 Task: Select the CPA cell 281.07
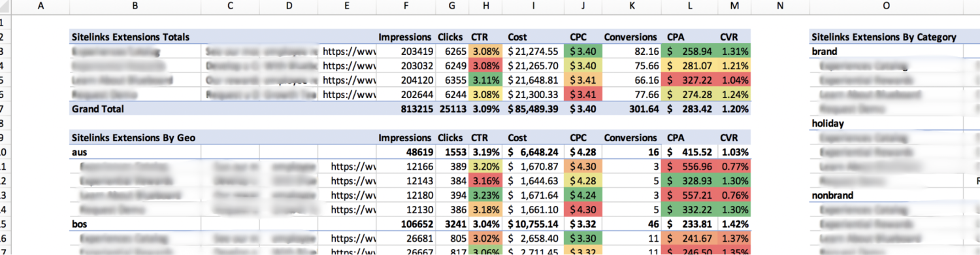(690, 66)
